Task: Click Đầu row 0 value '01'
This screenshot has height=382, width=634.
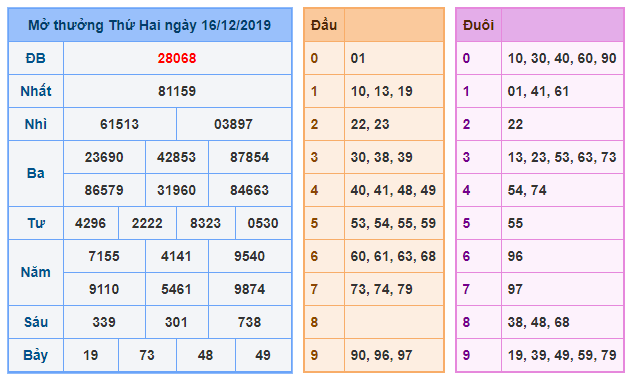Action: tap(358, 58)
